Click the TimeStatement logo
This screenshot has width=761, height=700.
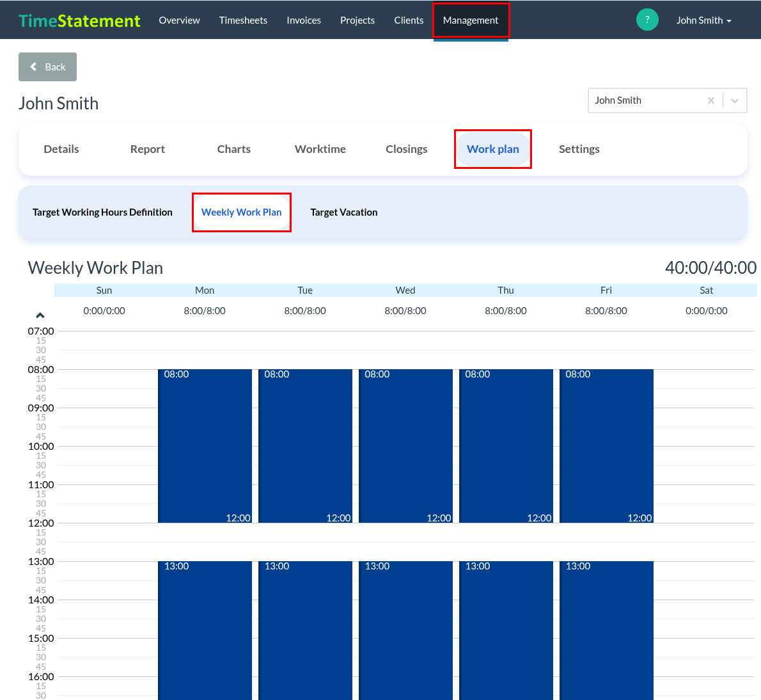coord(79,20)
